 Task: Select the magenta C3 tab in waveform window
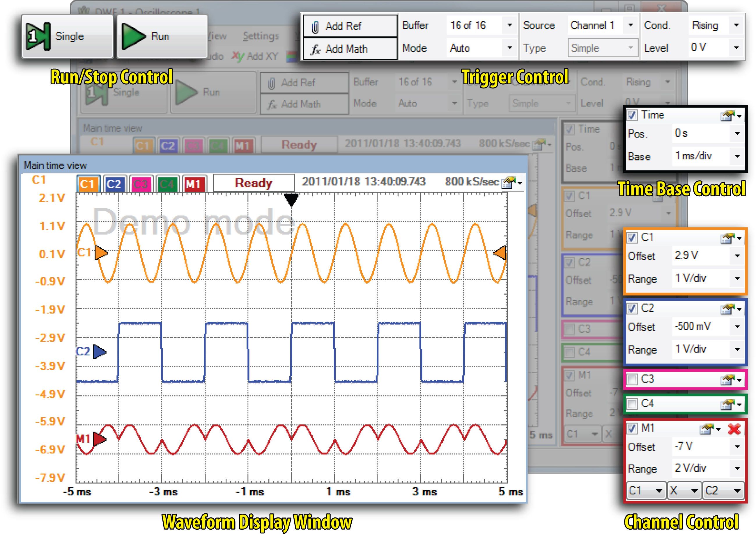coord(141,184)
